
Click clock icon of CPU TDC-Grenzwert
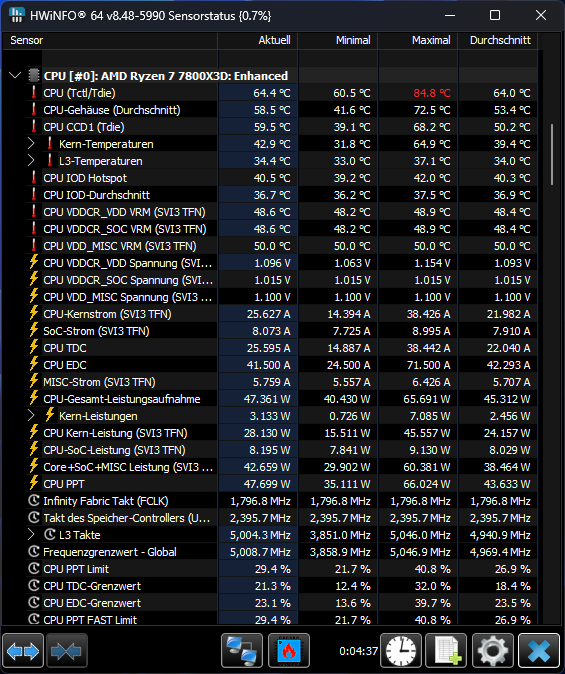[x=34, y=585]
